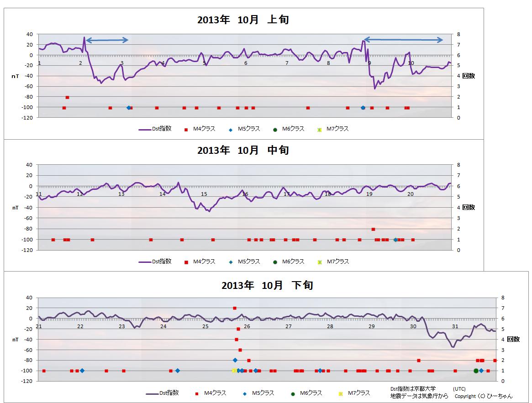Click the chart title 2013年 10月 下旬
The image size is (532, 403).
pos(267,285)
